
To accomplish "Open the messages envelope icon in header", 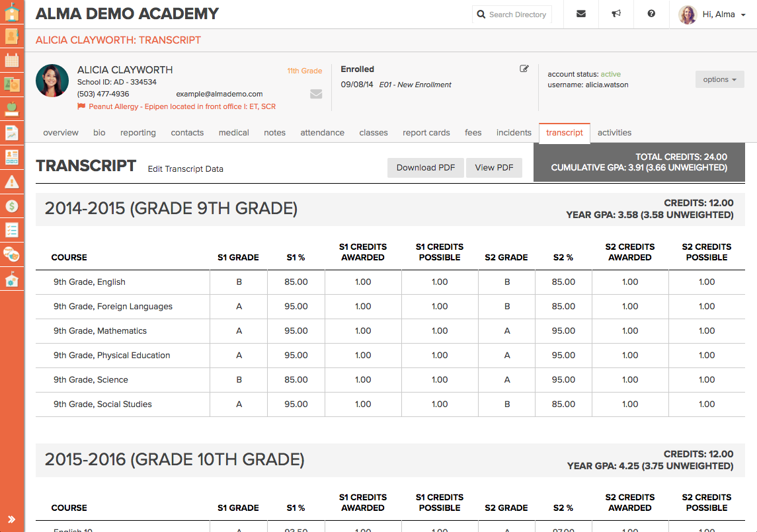I will click(580, 14).
